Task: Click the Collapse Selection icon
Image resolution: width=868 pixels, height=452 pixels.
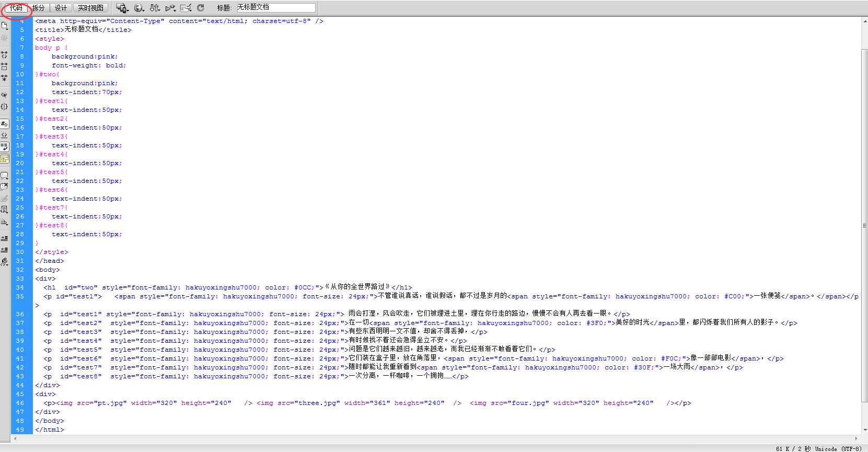Action: point(4,66)
